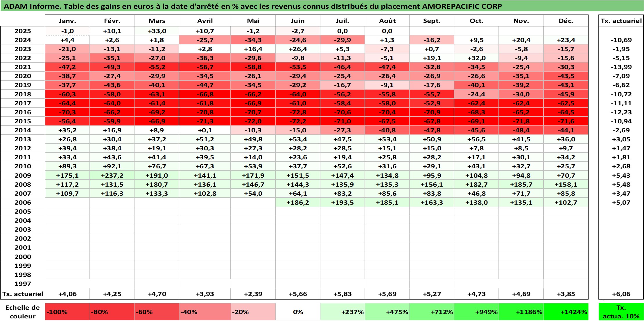The image size is (644, 321).
Task: Click the Echelle de couleur label
Action: [x=23, y=312]
